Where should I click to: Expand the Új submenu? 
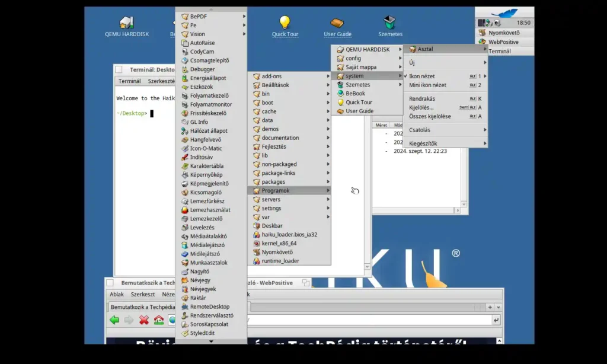[445, 62]
